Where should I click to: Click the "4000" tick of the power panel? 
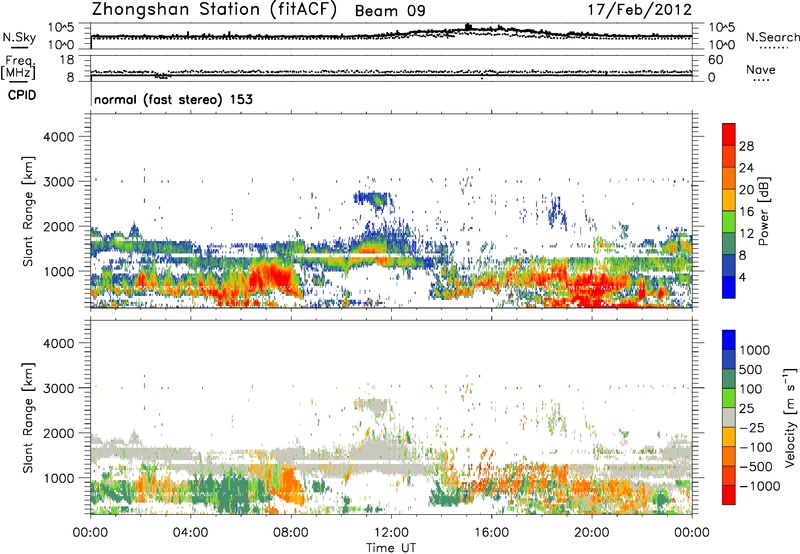[x=59, y=137]
